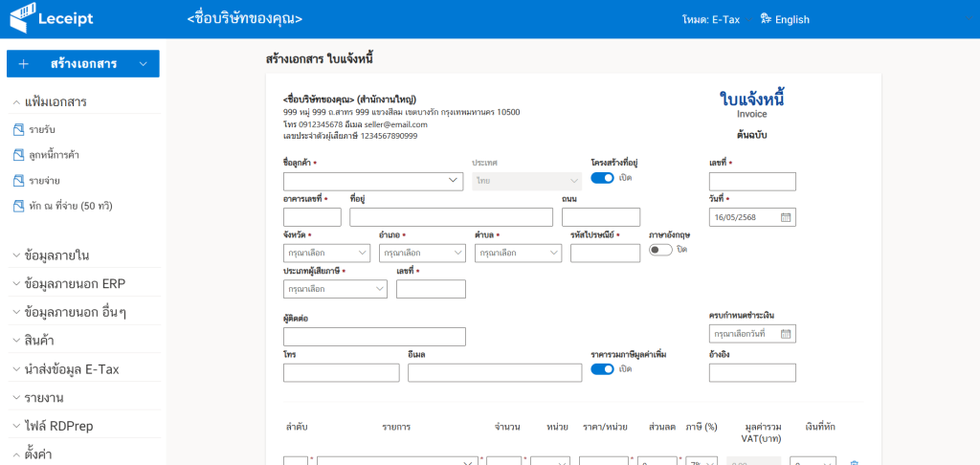Image resolution: width=980 pixels, height=465 pixels.
Task: Click the <ชื่อบริษัทของคุณ> header title
Action: (244, 19)
